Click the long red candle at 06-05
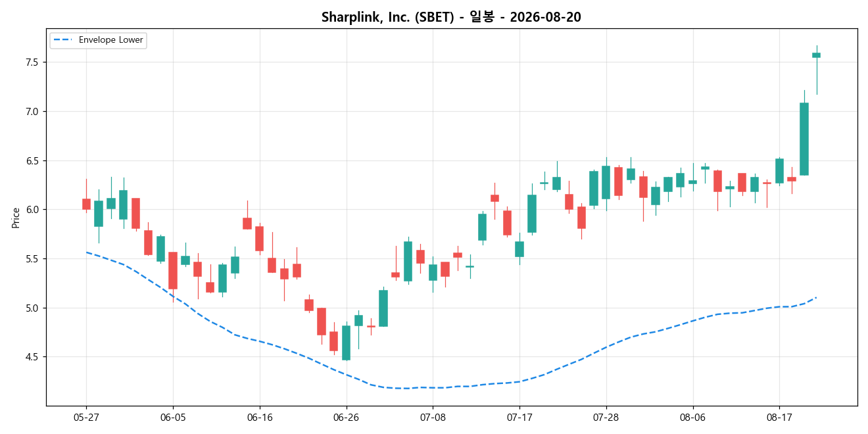868x434 pixels. click(x=173, y=270)
